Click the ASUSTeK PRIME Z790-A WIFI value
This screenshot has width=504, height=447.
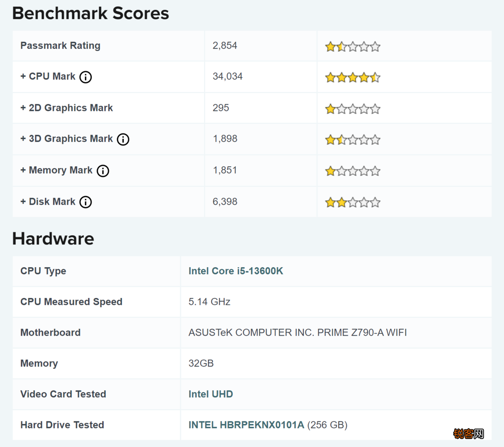[297, 332]
